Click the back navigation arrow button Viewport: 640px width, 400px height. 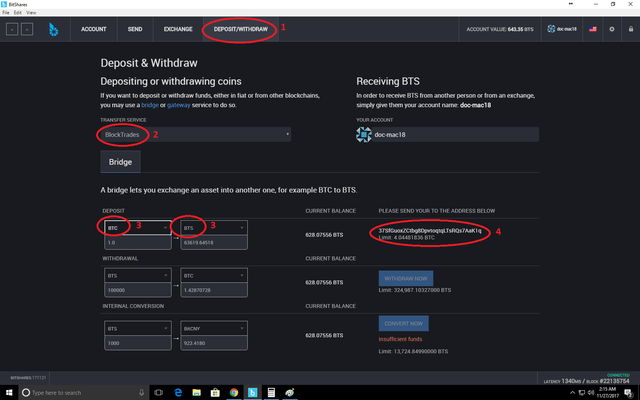click(x=12, y=29)
